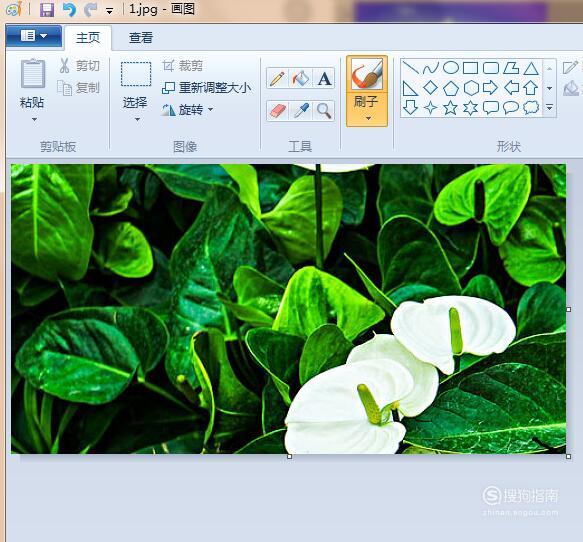Select the Pencil tool
The image size is (583, 542).
tap(277, 78)
